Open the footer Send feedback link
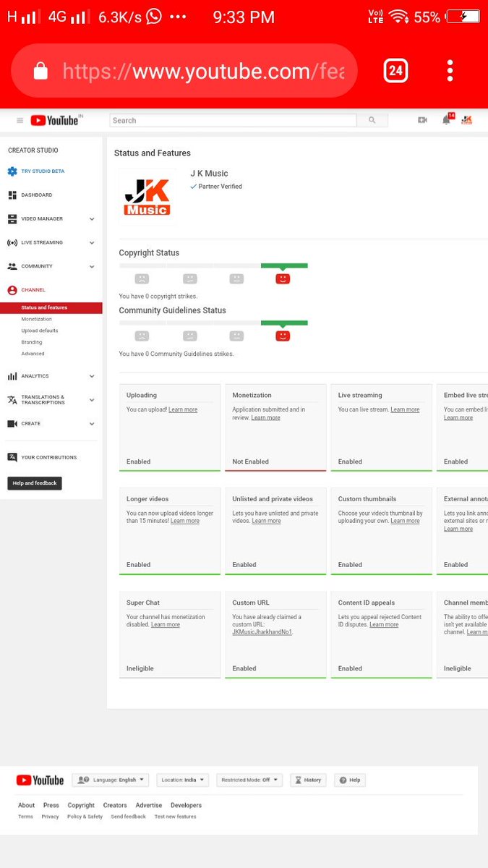 click(128, 817)
